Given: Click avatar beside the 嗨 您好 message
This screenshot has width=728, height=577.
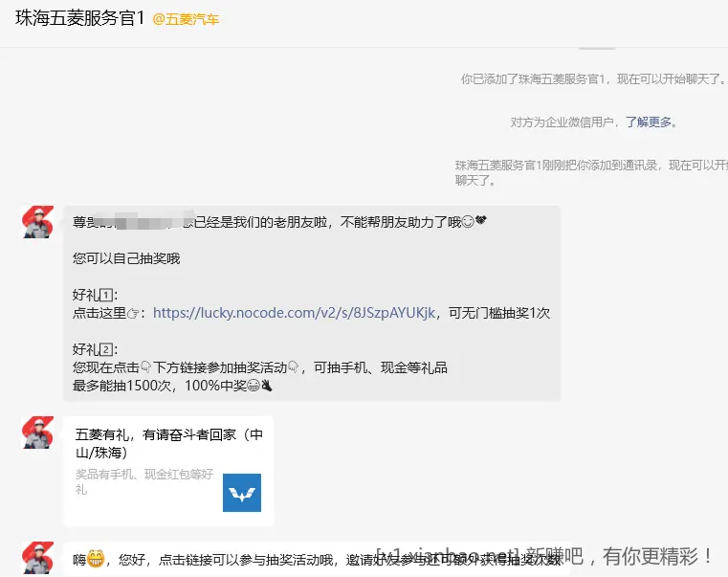Looking at the screenshot, I should tap(38, 558).
